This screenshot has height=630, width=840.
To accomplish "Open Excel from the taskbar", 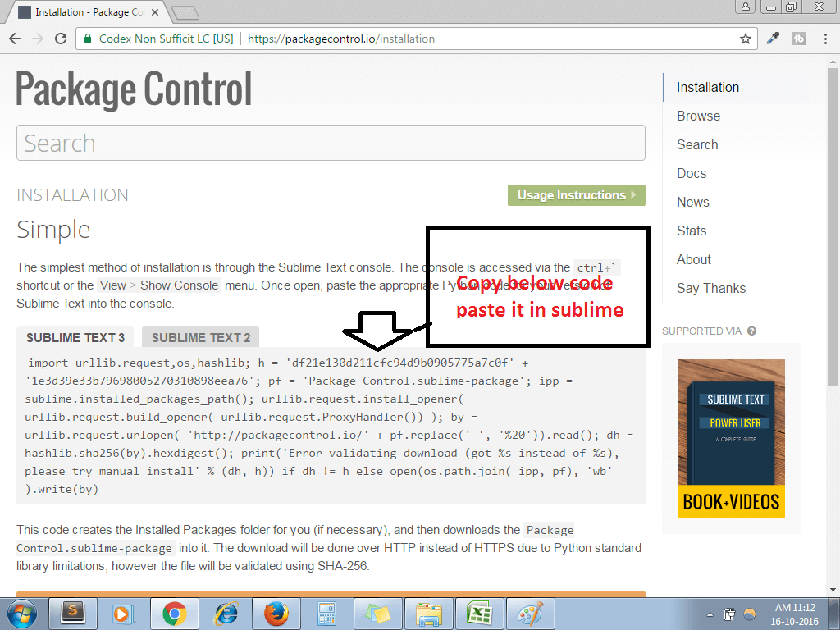I will [x=478, y=614].
